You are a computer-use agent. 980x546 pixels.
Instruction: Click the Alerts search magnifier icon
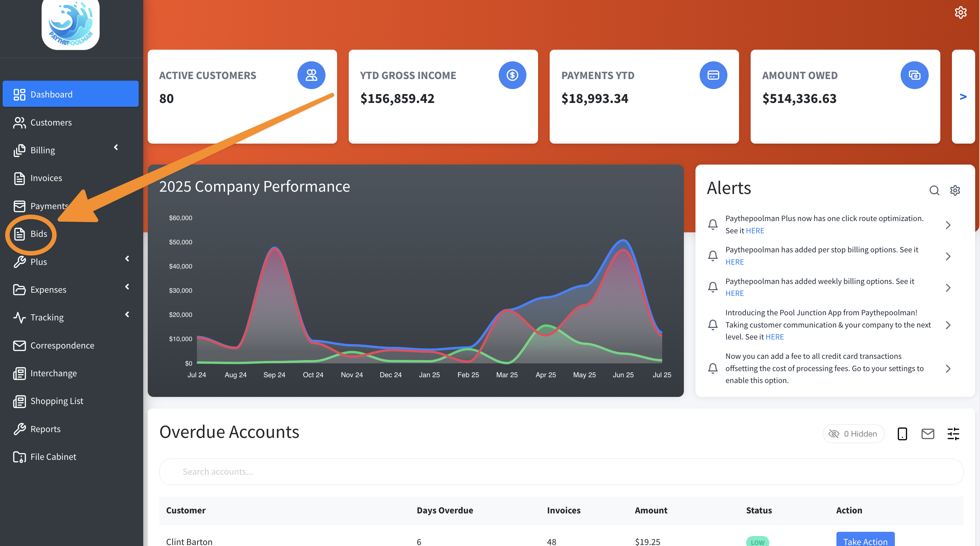point(934,190)
